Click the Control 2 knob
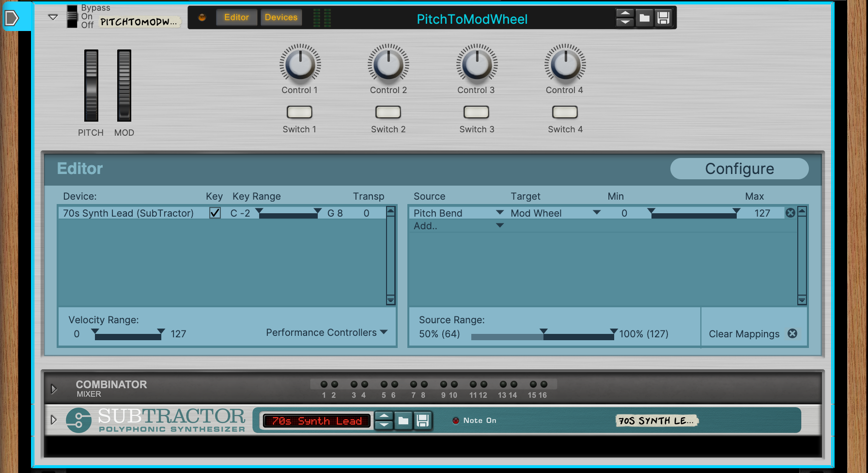Viewport: 868px width, 473px height. (x=388, y=64)
